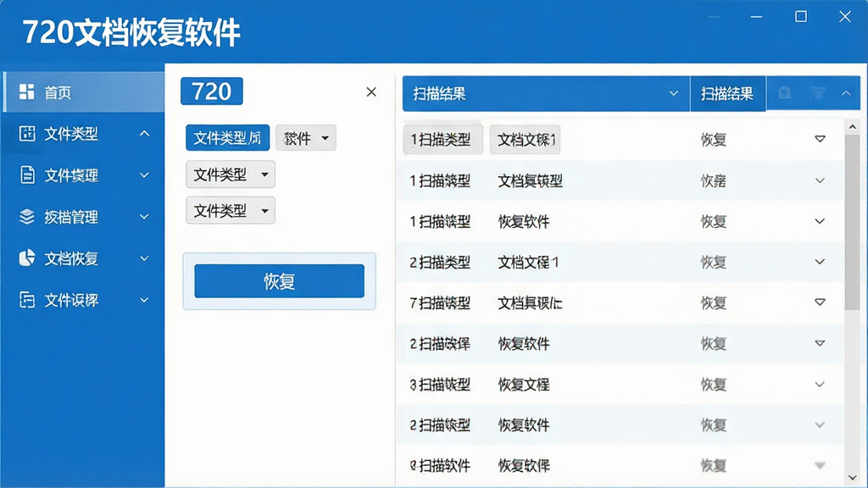Screen dimensions: 868x488
Task: Open the 扫描结果 header dropdown
Action: point(546,93)
